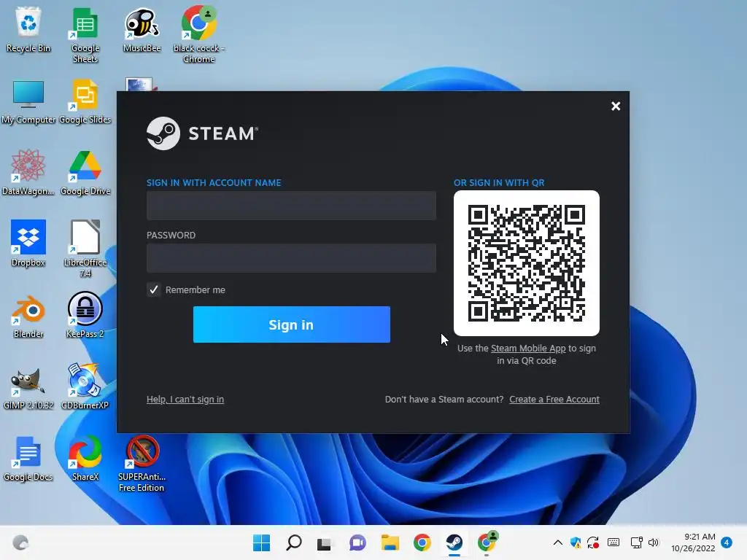Image resolution: width=747 pixels, height=560 pixels.
Task: Click the Steam taskbar icon
Action: (454, 542)
